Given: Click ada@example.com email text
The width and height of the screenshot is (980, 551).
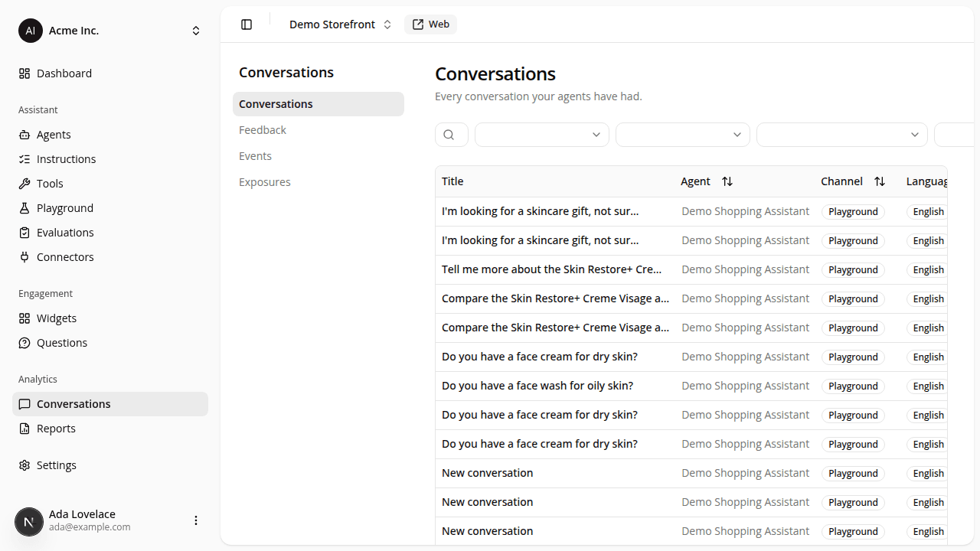Looking at the screenshot, I should point(90,527).
